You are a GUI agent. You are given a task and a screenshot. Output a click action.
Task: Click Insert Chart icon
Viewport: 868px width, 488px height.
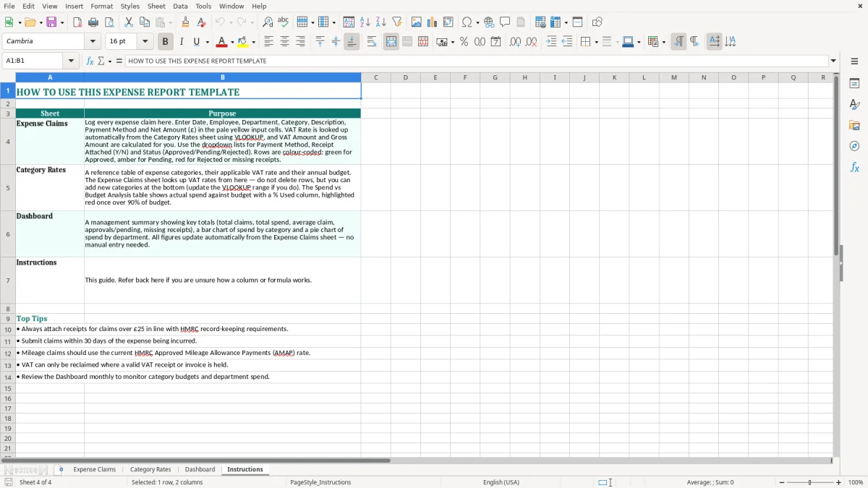point(433,22)
